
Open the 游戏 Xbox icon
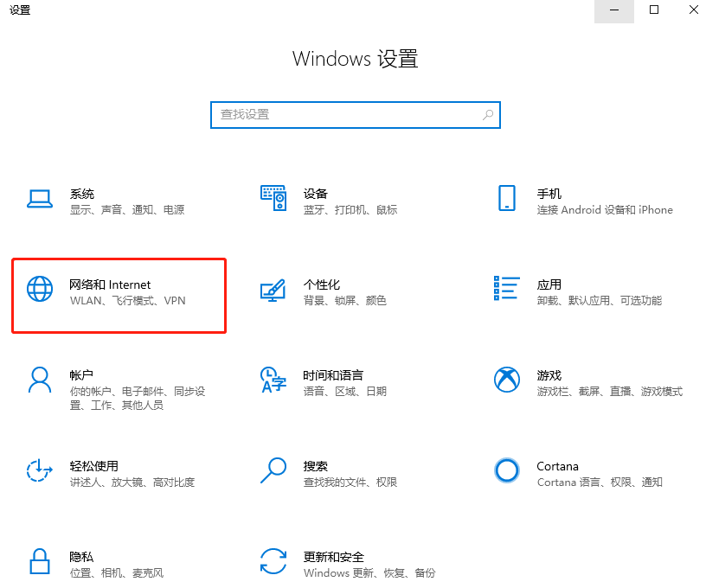[507, 380]
